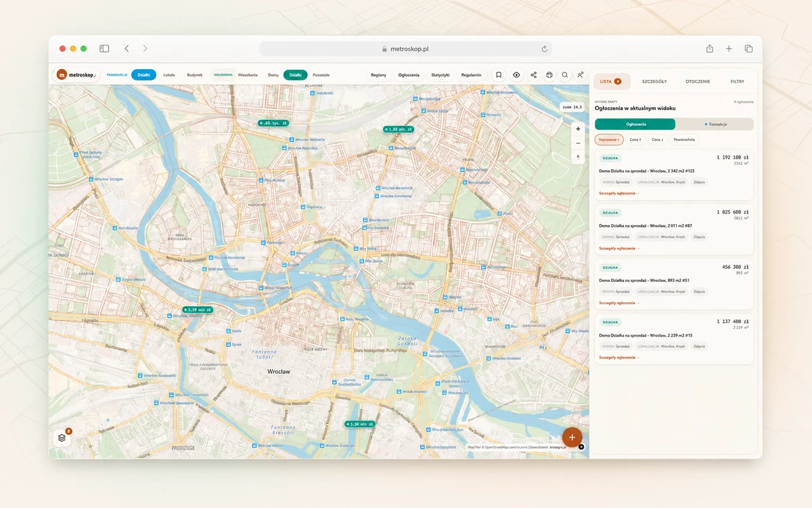This screenshot has height=508, width=812.
Task: Switch to the Lista tab
Action: (x=612, y=81)
